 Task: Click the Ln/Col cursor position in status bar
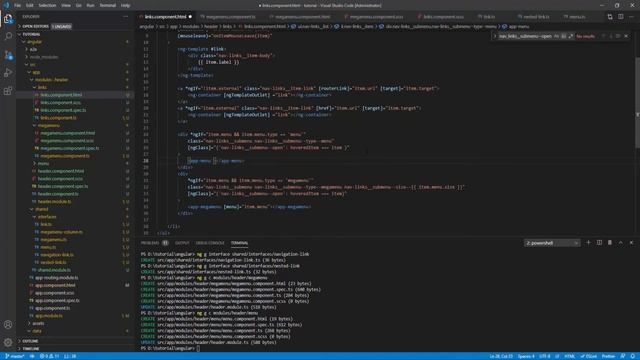[501, 356]
